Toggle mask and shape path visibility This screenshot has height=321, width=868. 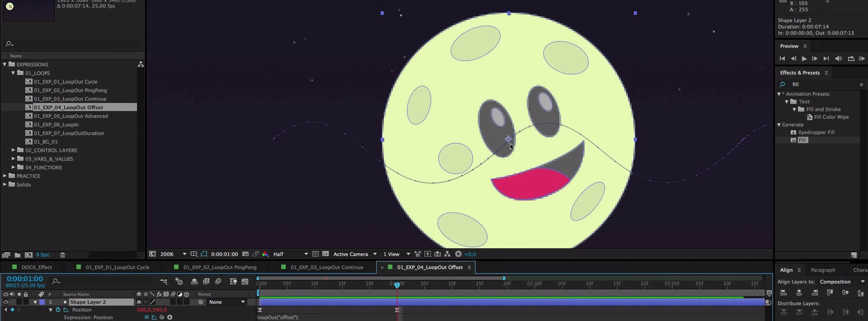[204, 254]
